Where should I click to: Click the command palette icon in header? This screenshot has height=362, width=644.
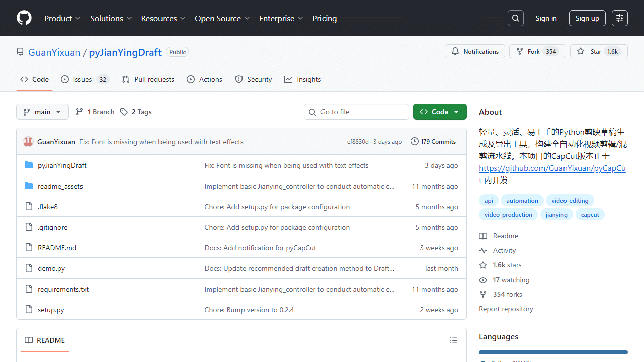tap(620, 18)
